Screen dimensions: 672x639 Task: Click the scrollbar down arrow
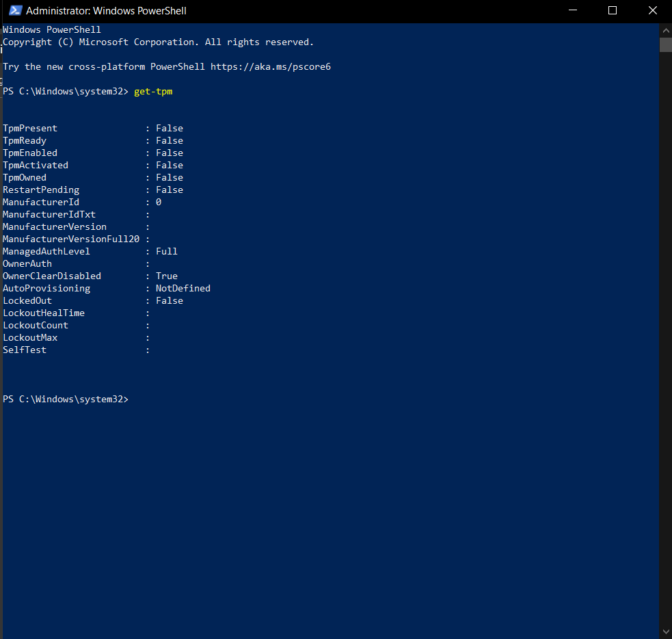[x=666, y=631]
